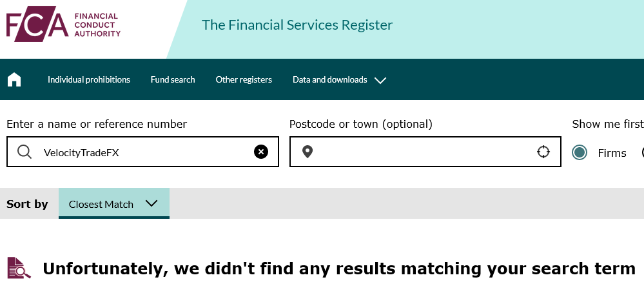Viewport: 644px width, 284px height.
Task: Open Individual prohibitions
Action: coord(89,80)
